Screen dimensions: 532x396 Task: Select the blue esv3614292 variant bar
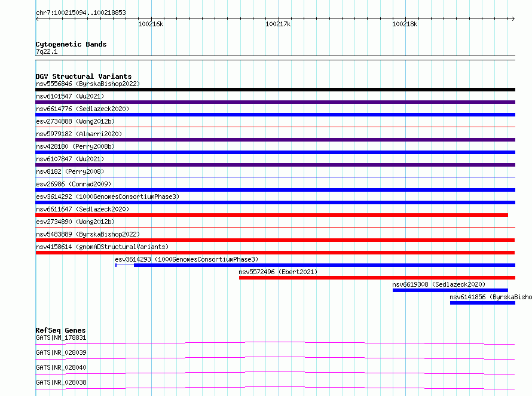[x=275, y=202]
